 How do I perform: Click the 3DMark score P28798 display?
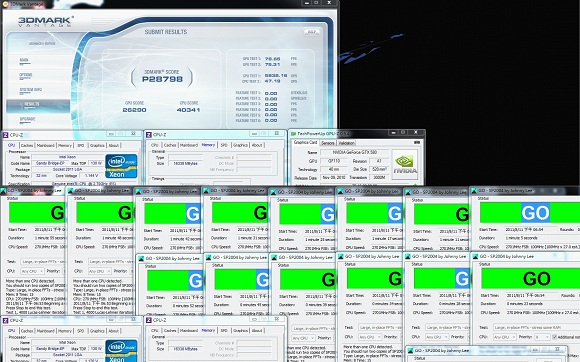[x=162, y=79]
